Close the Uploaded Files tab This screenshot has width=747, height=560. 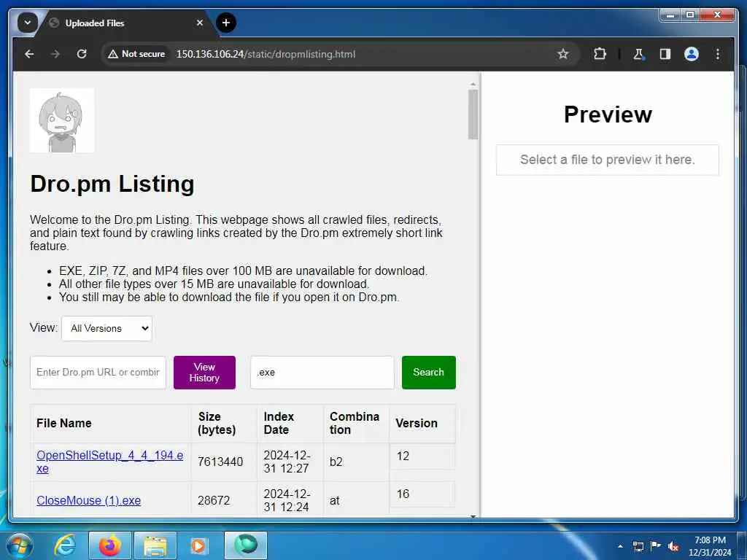(x=200, y=23)
